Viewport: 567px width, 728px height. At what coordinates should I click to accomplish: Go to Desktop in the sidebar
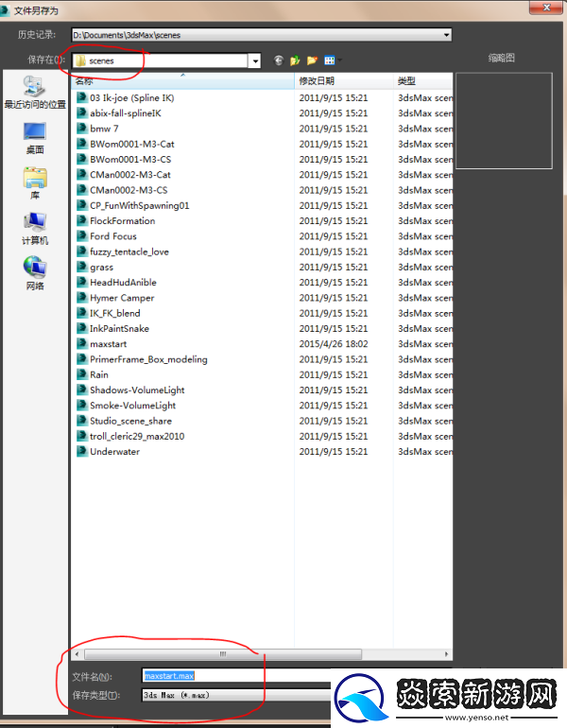tap(35, 137)
